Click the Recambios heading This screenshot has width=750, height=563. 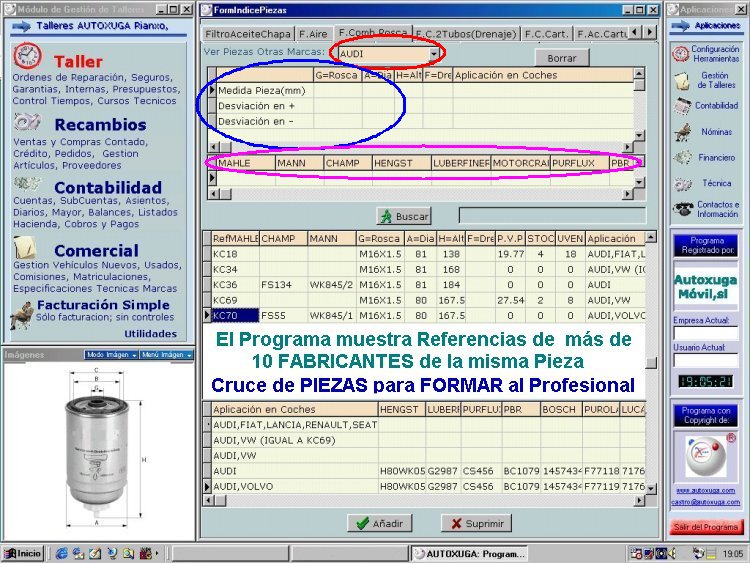[100, 124]
